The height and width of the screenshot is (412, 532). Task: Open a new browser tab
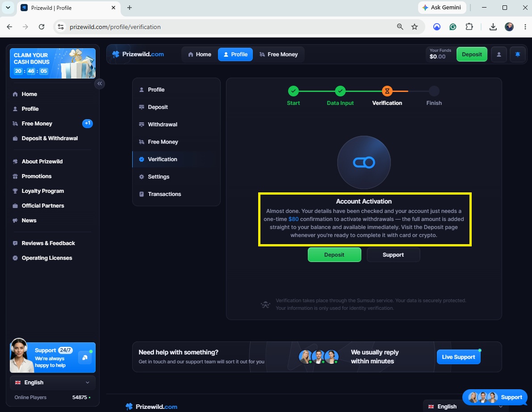[129, 8]
